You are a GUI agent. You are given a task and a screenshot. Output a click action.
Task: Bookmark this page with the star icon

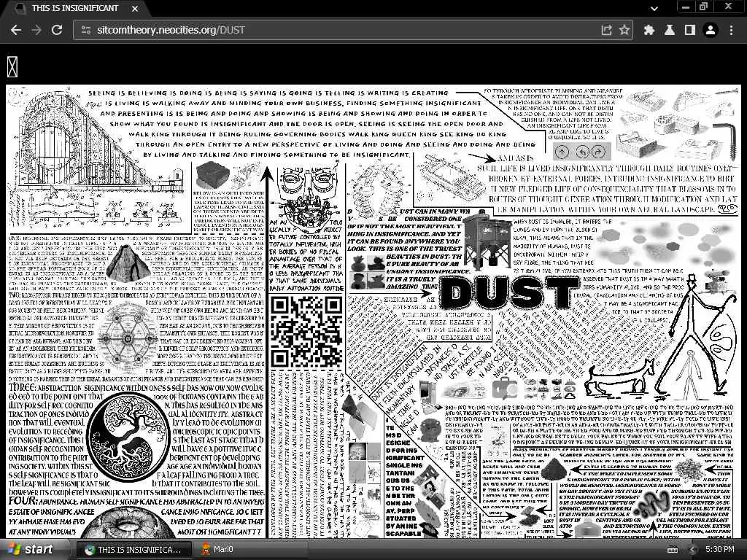coord(624,30)
